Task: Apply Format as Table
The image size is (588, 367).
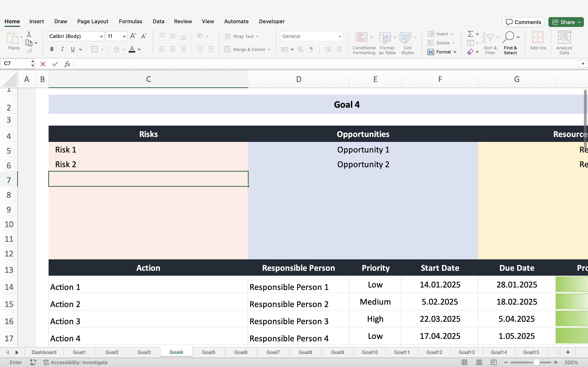Action: tap(386, 43)
